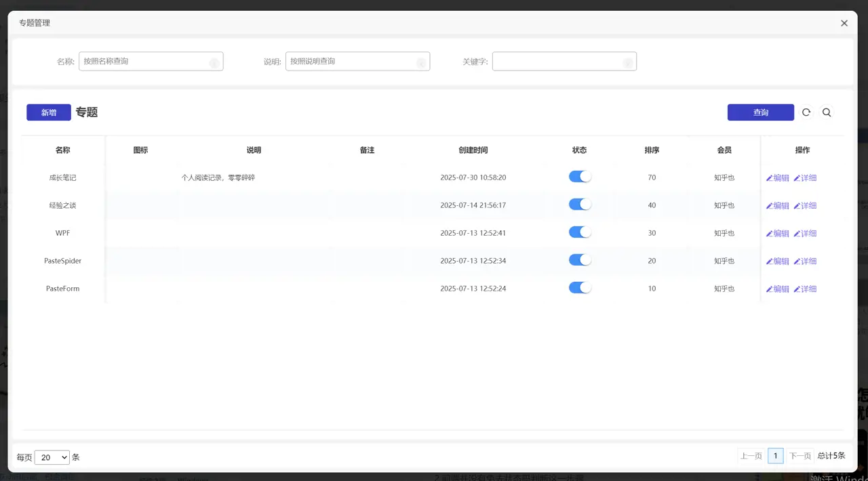The height and width of the screenshot is (481, 868).
Task: Focus the 名称 query input
Action: [151, 61]
